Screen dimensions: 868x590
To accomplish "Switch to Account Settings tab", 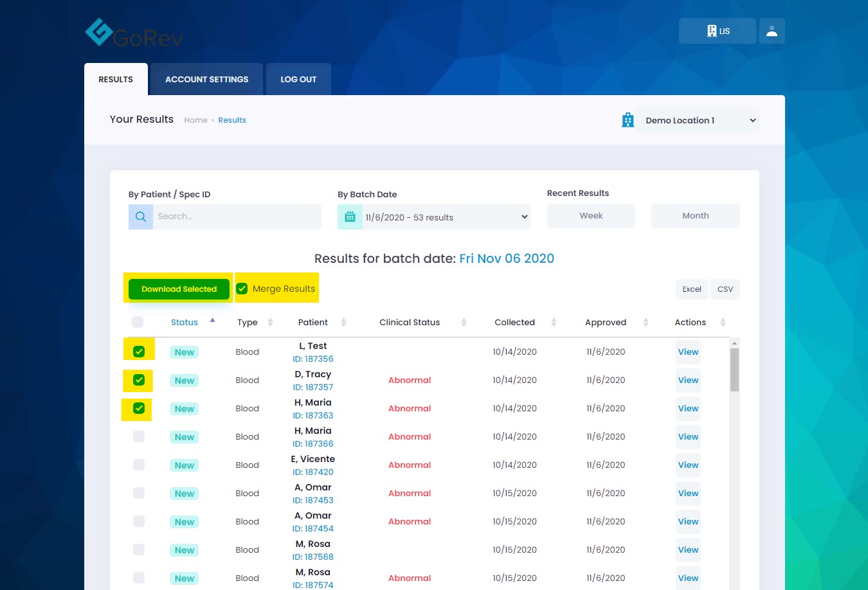I will (206, 80).
